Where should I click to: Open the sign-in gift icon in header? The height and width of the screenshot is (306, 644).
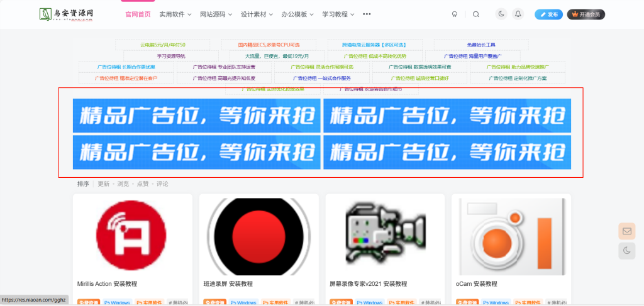455,14
